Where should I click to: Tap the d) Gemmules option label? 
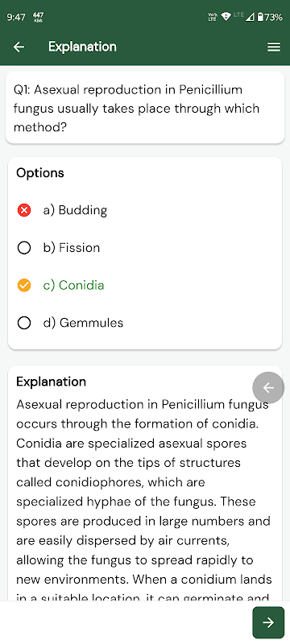pyautogui.click(x=83, y=323)
